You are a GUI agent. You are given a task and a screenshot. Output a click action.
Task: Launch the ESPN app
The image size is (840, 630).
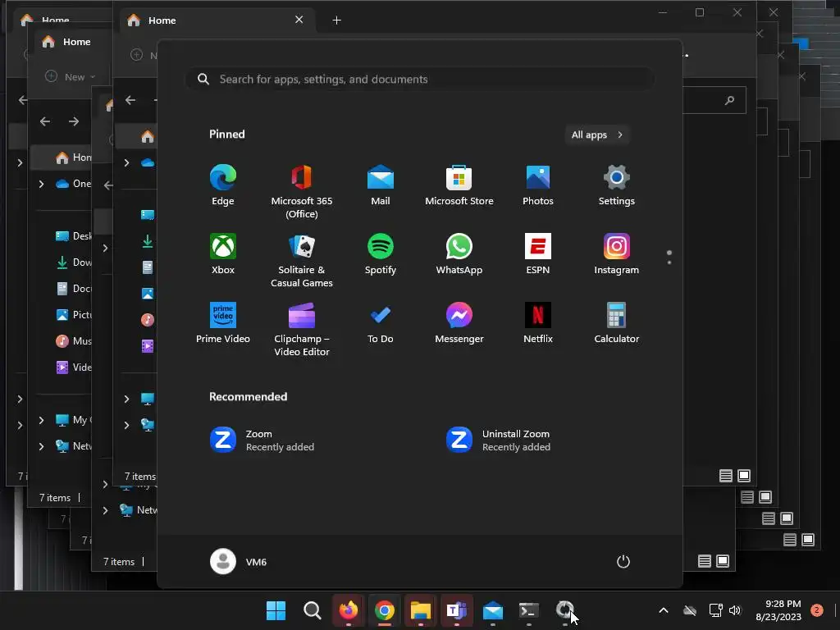coord(538,254)
